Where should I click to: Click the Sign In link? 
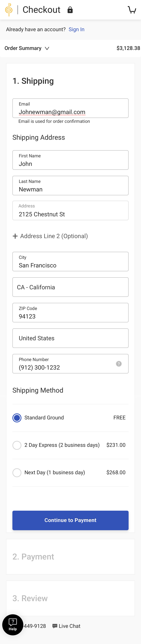(x=76, y=30)
